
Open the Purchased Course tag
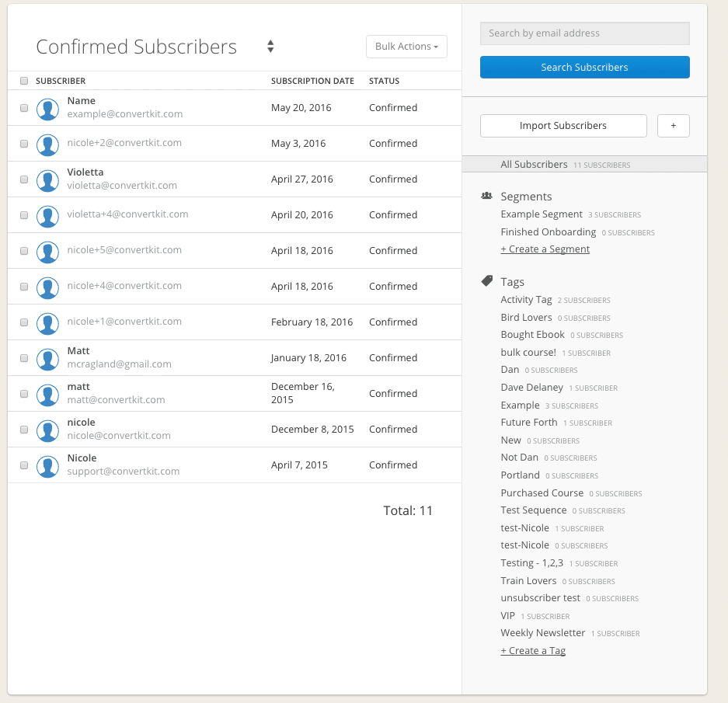tap(542, 493)
